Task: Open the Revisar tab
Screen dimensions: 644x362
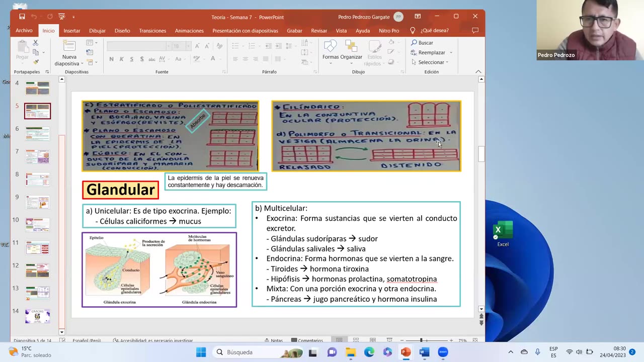Action: [x=319, y=31]
